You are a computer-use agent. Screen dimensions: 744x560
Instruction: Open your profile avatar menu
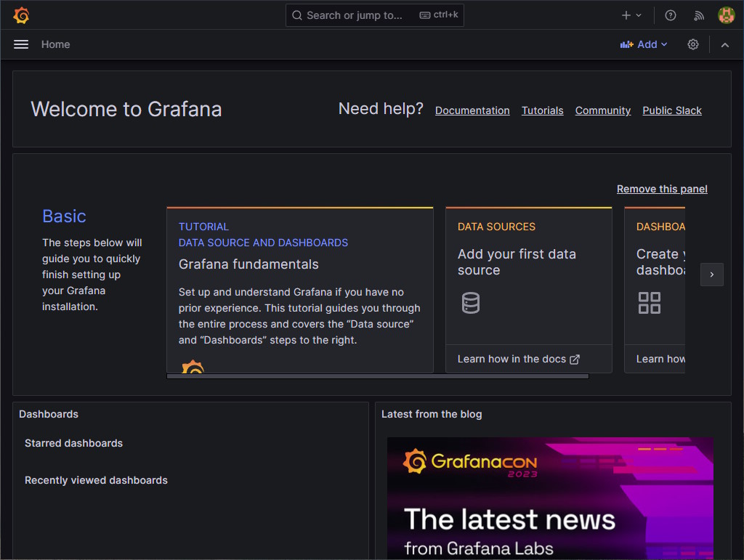(726, 15)
